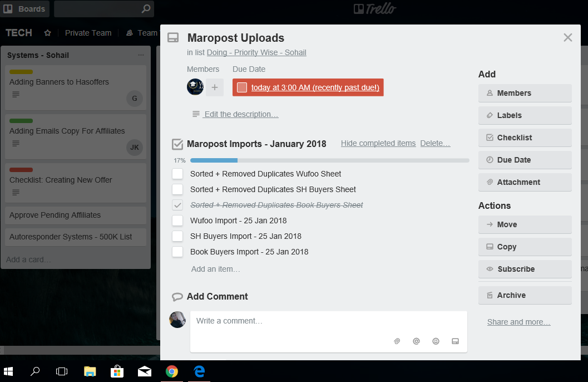This screenshot has width=588, height=382.
Task: Click 'Add an item…' in checklist
Action: point(216,269)
